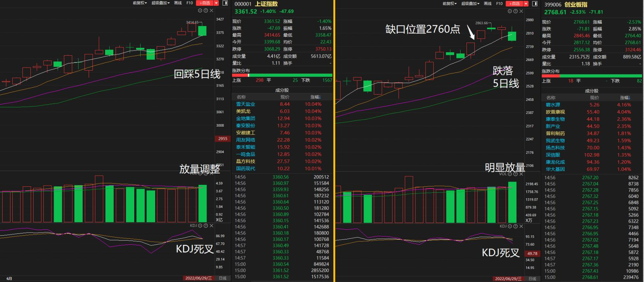Screen dimensions: 644x282
Task: Open arrow next to +自选 for 创业板指
Action: click(x=526, y=3)
